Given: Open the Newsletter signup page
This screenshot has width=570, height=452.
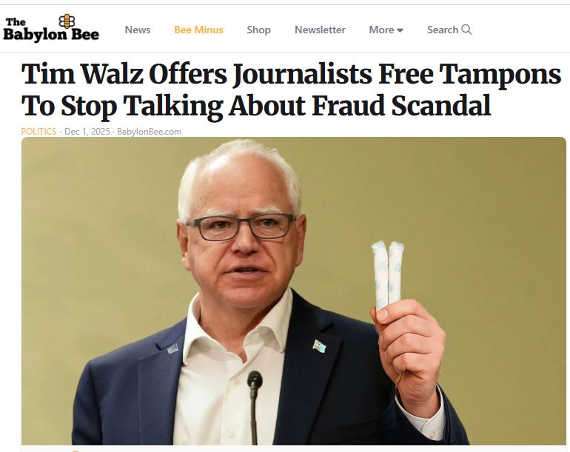Looking at the screenshot, I should tap(320, 30).
